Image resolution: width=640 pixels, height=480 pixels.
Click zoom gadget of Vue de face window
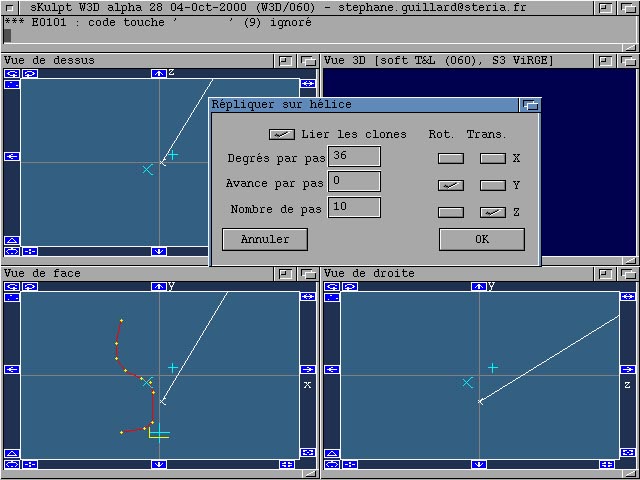(285, 274)
